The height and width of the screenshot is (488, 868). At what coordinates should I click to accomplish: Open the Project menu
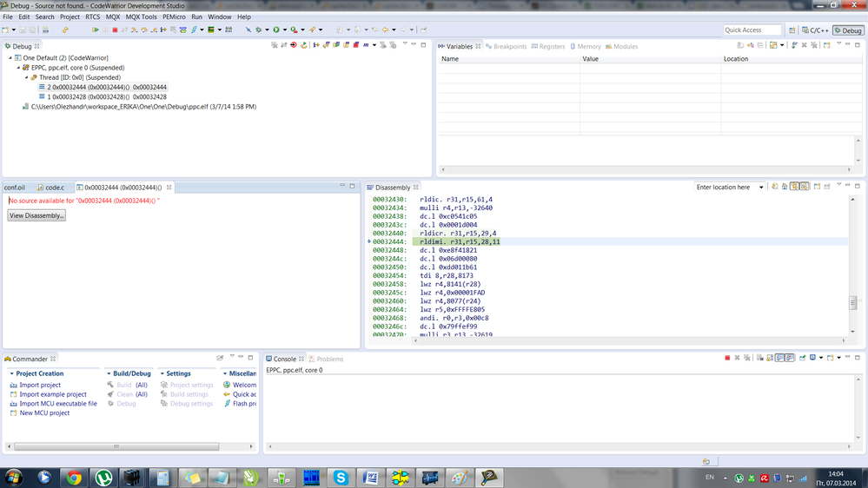click(70, 17)
